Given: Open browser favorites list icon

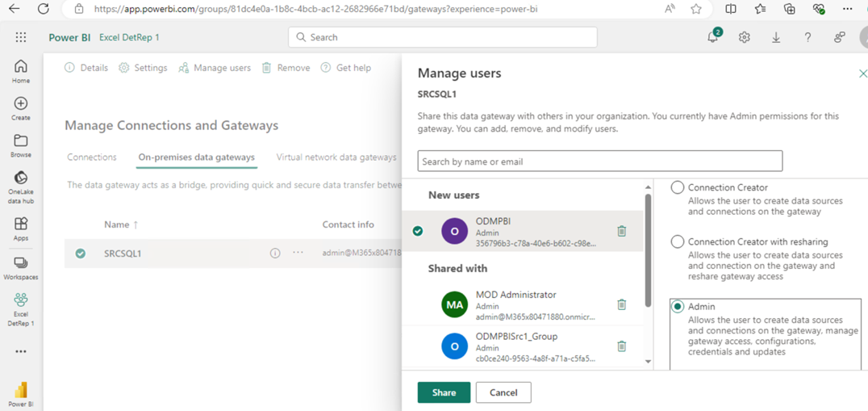Looking at the screenshot, I should [x=760, y=9].
